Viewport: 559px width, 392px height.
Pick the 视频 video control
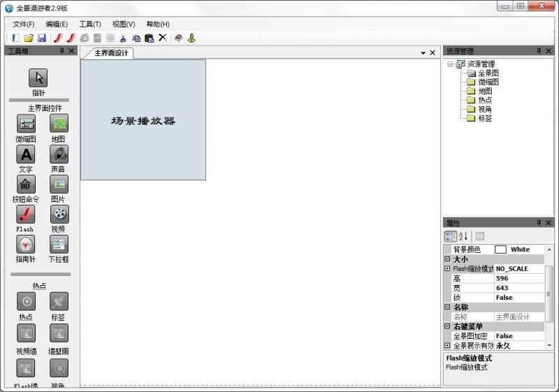coord(59,215)
